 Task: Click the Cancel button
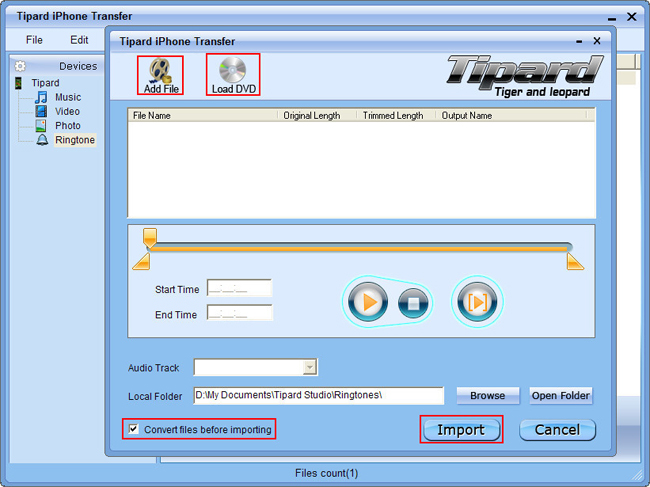[x=557, y=430]
